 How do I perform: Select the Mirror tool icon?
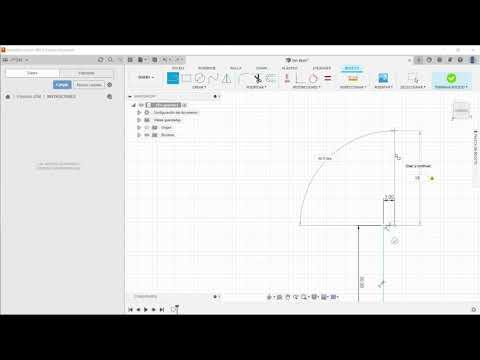pos(227,78)
